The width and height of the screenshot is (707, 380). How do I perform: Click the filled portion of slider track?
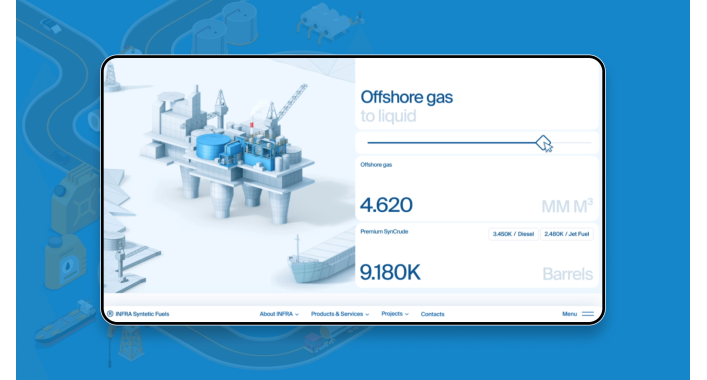[x=452, y=143]
